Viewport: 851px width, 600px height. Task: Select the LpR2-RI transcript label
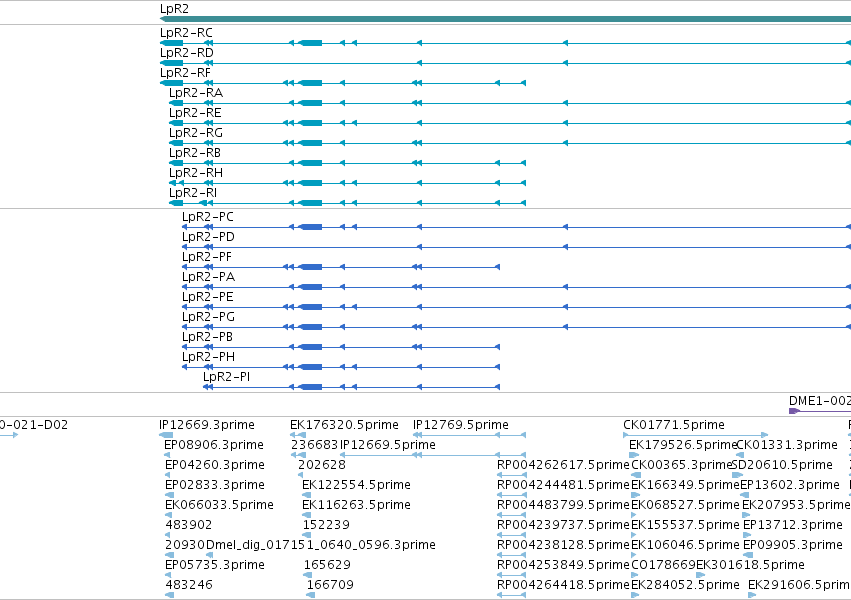[x=193, y=194]
